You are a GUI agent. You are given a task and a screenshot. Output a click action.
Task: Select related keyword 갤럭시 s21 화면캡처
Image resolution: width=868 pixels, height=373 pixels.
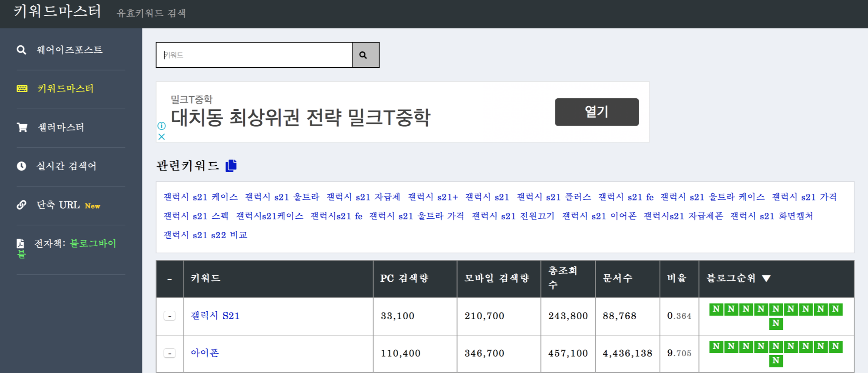tap(772, 216)
